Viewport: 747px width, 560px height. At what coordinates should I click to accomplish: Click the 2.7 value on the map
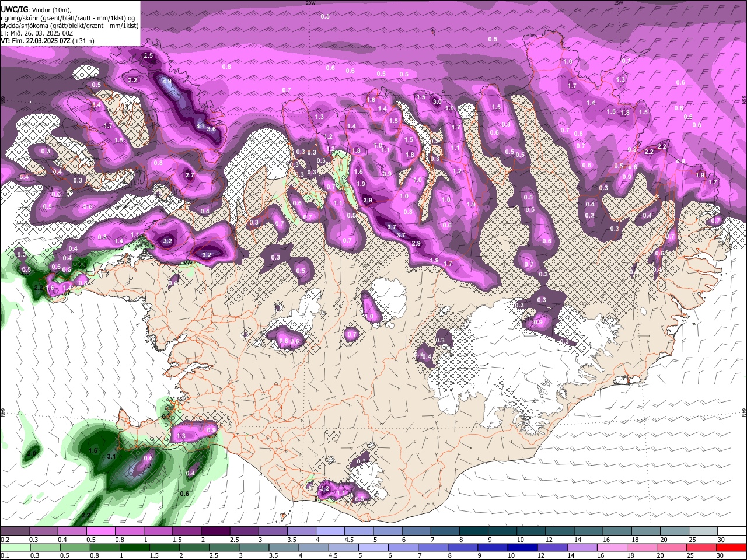coord(189,176)
